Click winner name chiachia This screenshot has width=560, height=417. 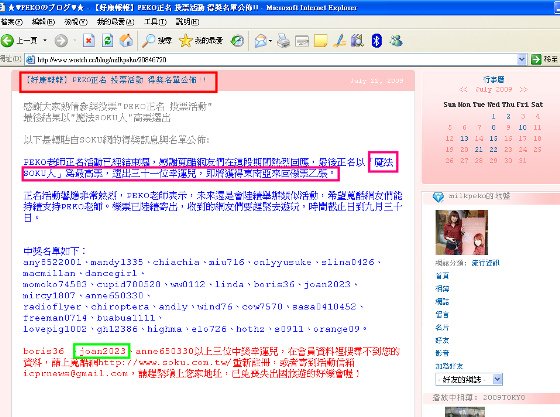176,262
